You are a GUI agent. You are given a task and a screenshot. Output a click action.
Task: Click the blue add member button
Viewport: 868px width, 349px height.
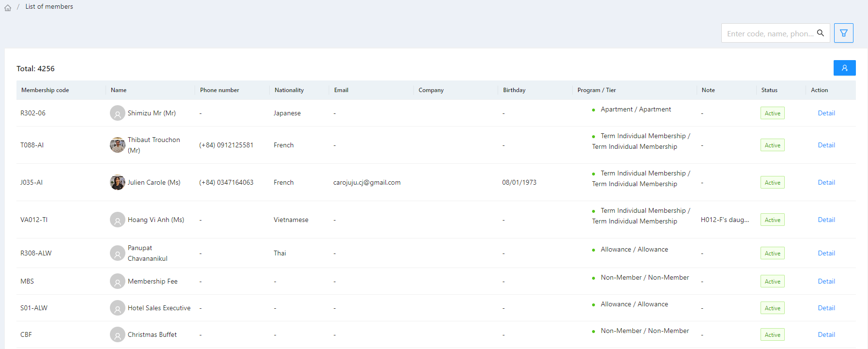[x=844, y=68]
